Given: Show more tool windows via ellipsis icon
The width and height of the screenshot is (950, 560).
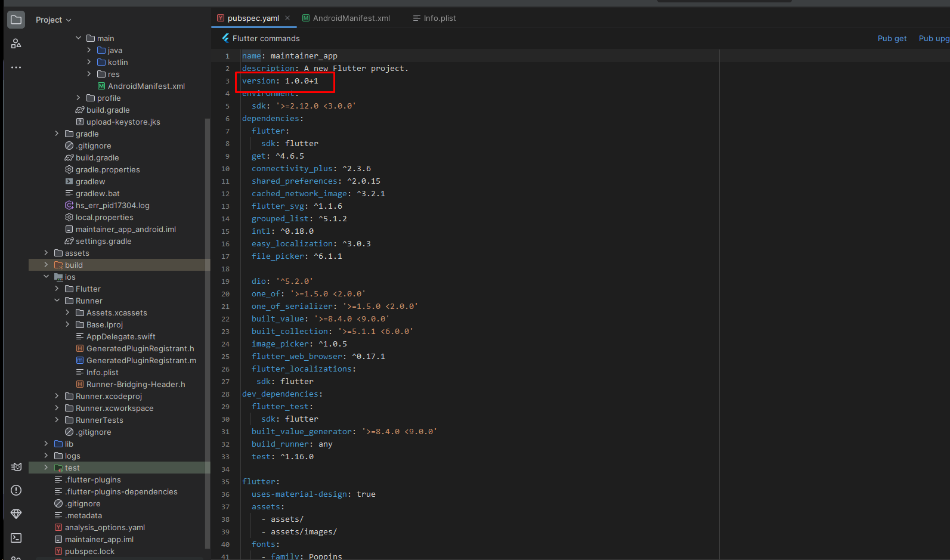Looking at the screenshot, I should click(16, 67).
